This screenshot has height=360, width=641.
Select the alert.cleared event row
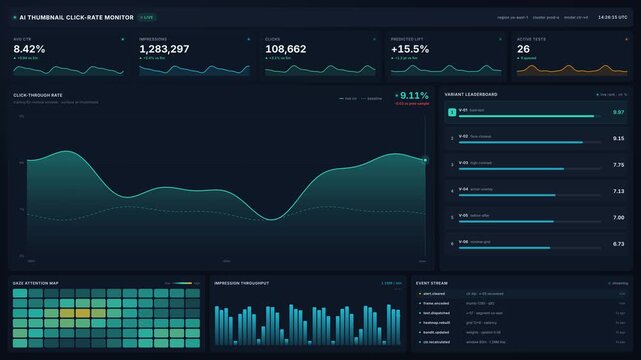click(x=522, y=294)
